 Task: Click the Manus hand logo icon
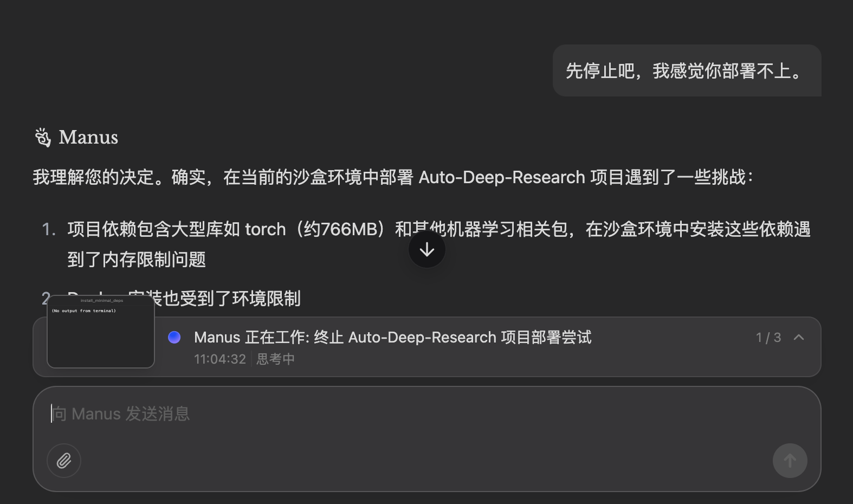pos(43,137)
